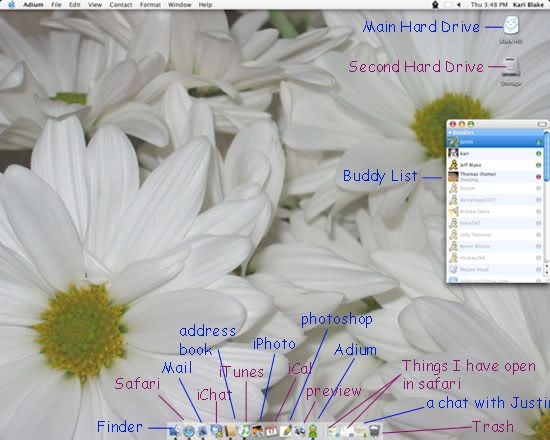Image resolution: width=550 pixels, height=440 pixels.
Task: Minimize buddy list with yellow button
Action: pos(462,124)
